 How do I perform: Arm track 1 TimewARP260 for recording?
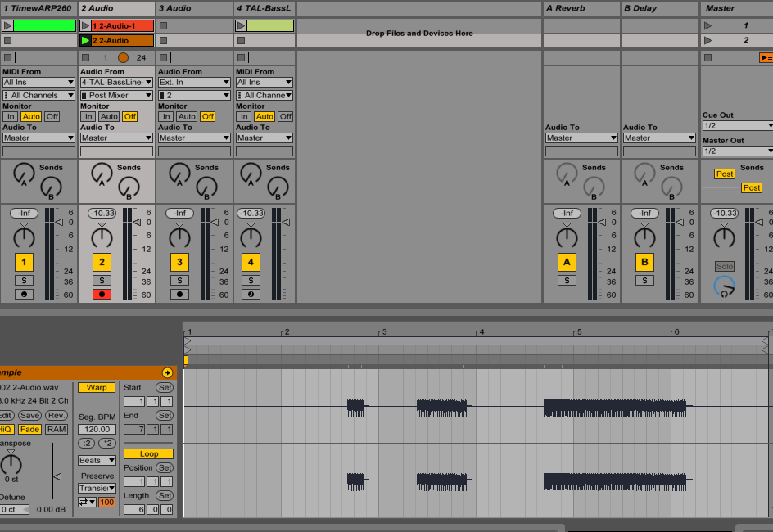click(25, 294)
